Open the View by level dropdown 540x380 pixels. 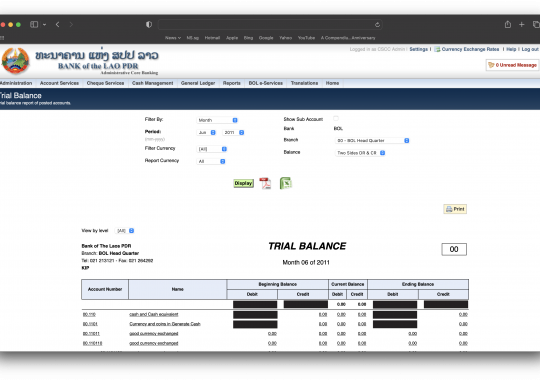pyautogui.click(x=125, y=231)
